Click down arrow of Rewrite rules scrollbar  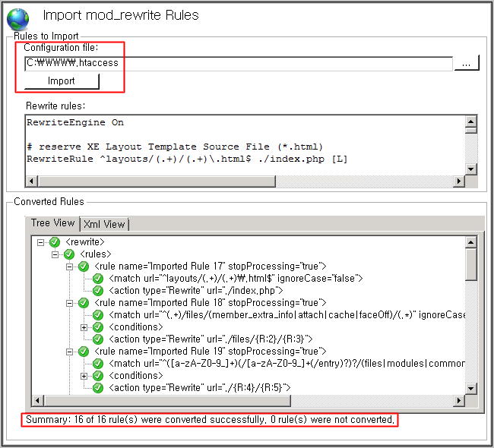[x=471, y=169]
